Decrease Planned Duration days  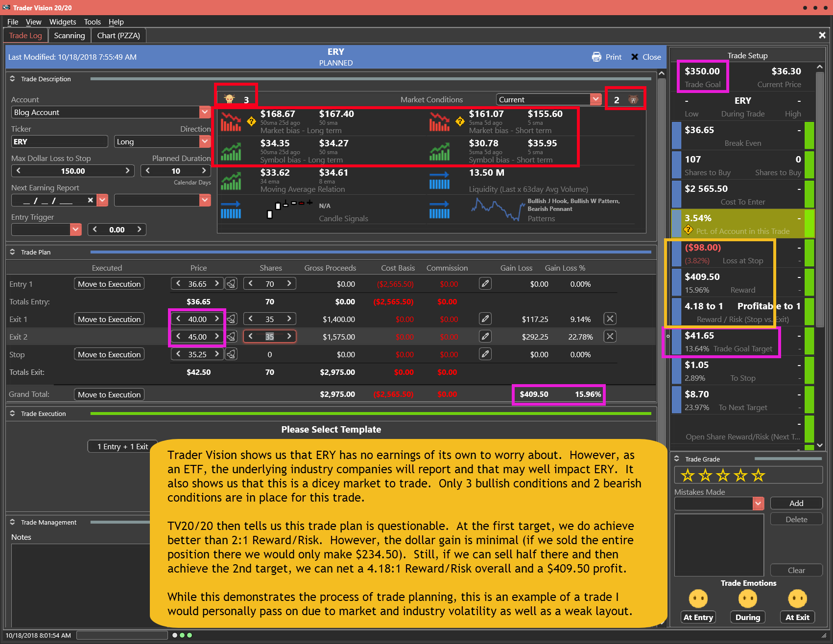pos(148,171)
